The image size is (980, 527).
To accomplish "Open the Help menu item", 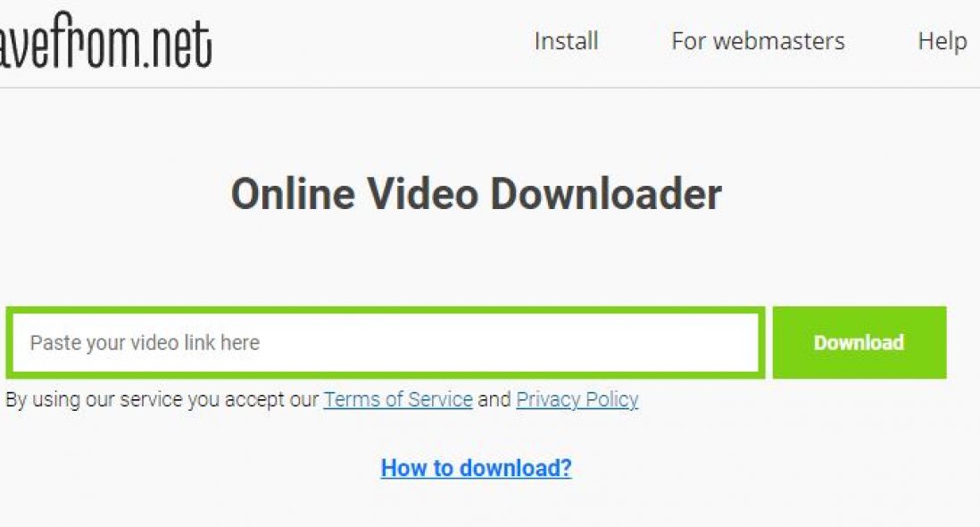I will click(x=942, y=41).
